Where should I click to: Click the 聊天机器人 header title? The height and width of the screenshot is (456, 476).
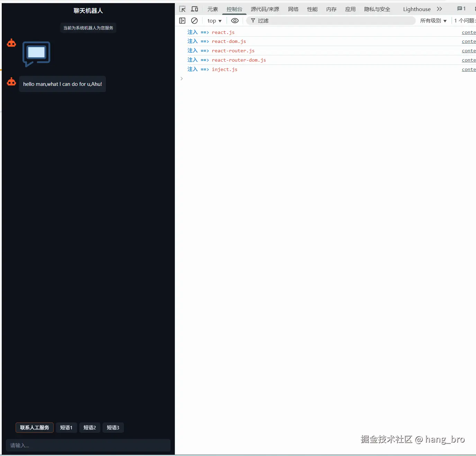88,11
